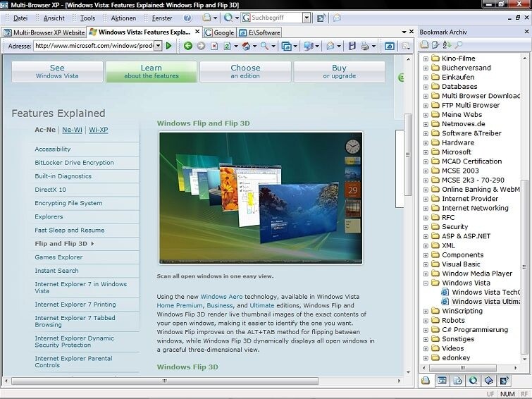
Task: Click the Choose an edition button
Action: point(245,72)
